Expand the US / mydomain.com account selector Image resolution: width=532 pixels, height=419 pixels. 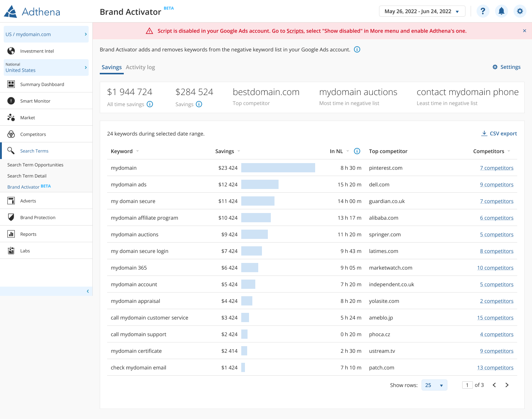pos(46,34)
